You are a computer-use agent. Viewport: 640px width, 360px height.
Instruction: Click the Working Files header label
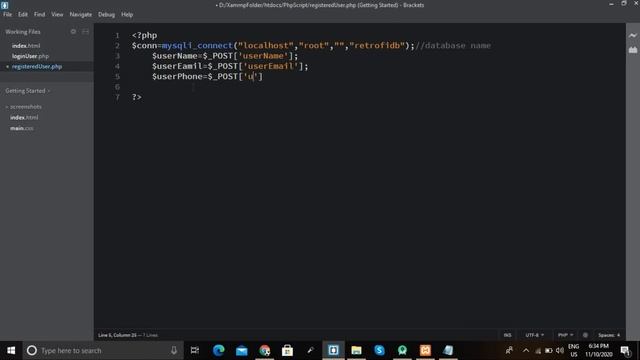click(23, 31)
